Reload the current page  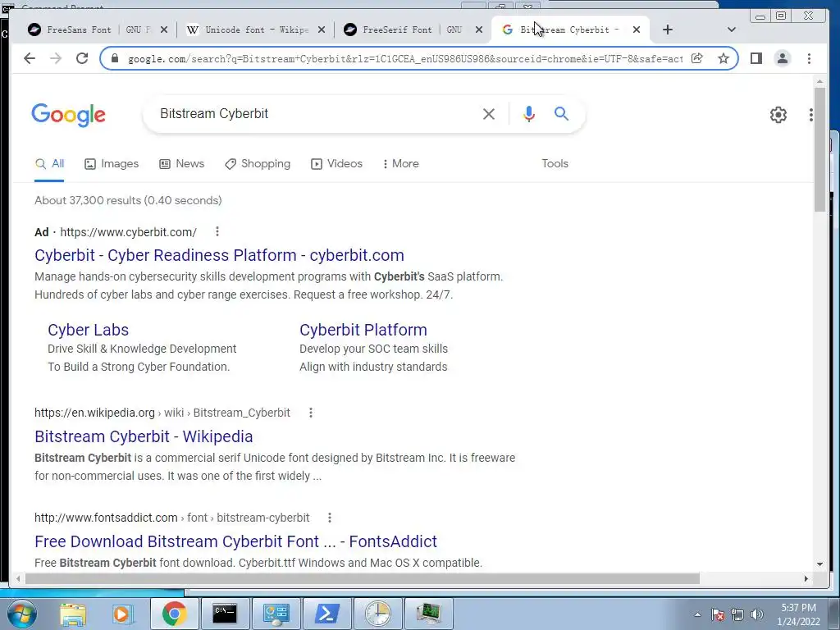click(82, 58)
